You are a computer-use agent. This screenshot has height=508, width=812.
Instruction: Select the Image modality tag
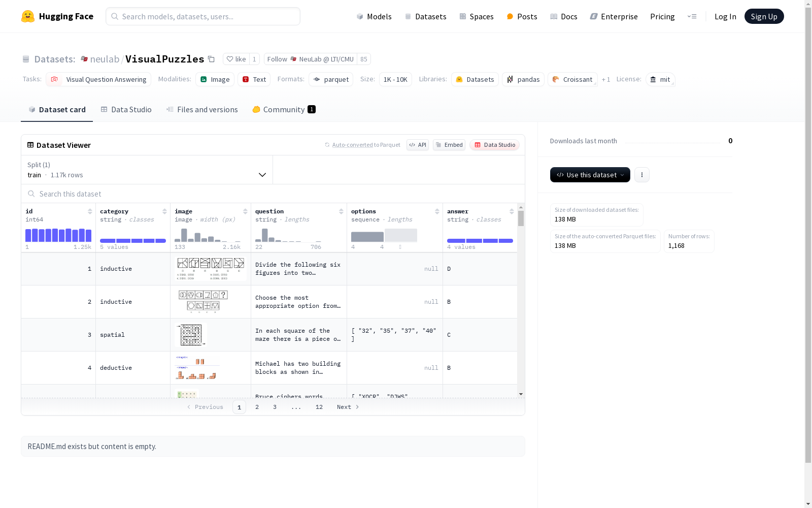(x=215, y=79)
